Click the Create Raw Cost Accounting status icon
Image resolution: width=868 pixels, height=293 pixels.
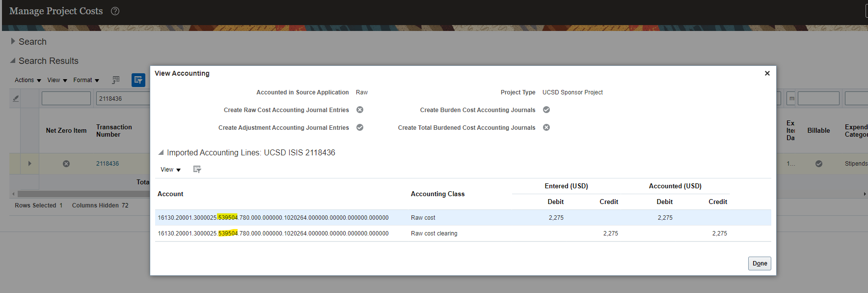click(360, 110)
